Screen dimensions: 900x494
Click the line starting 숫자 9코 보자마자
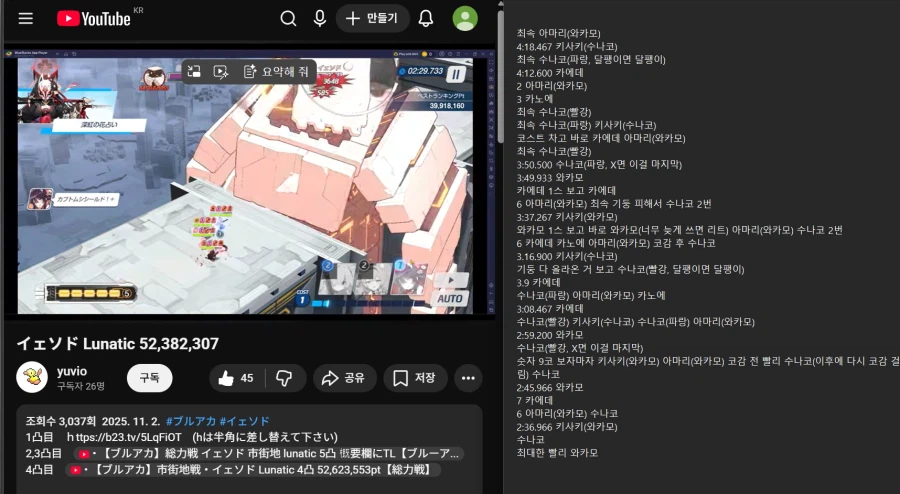point(708,368)
